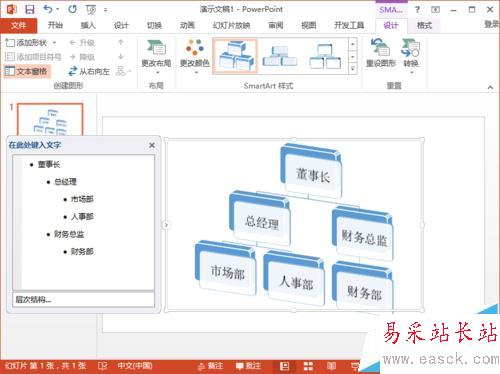Close the text pane with X
This screenshot has height=374, width=500.
pyautogui.click(x=152, y=145)
